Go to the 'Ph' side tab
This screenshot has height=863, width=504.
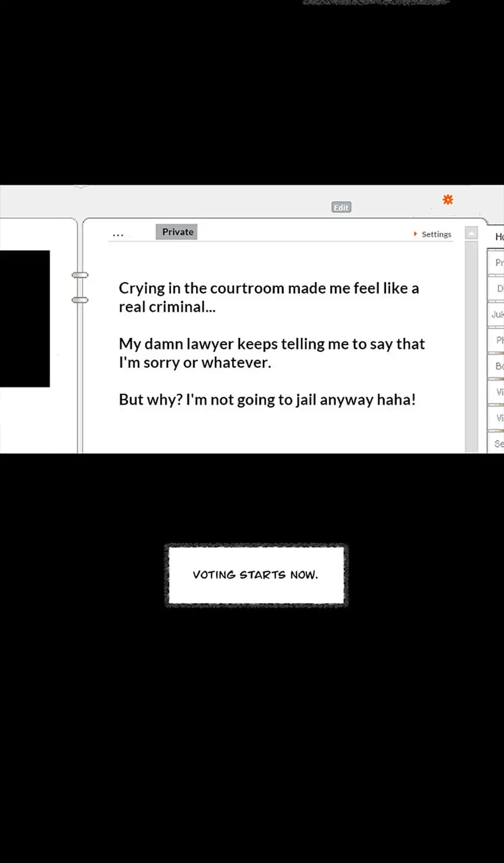tap(498, 340)
